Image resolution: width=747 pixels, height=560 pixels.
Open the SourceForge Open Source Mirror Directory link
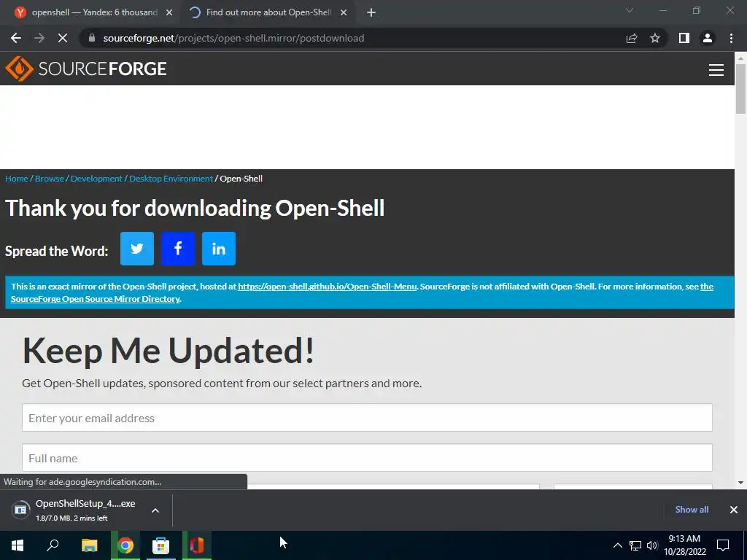pyautogui.click(x=96, y=299)
